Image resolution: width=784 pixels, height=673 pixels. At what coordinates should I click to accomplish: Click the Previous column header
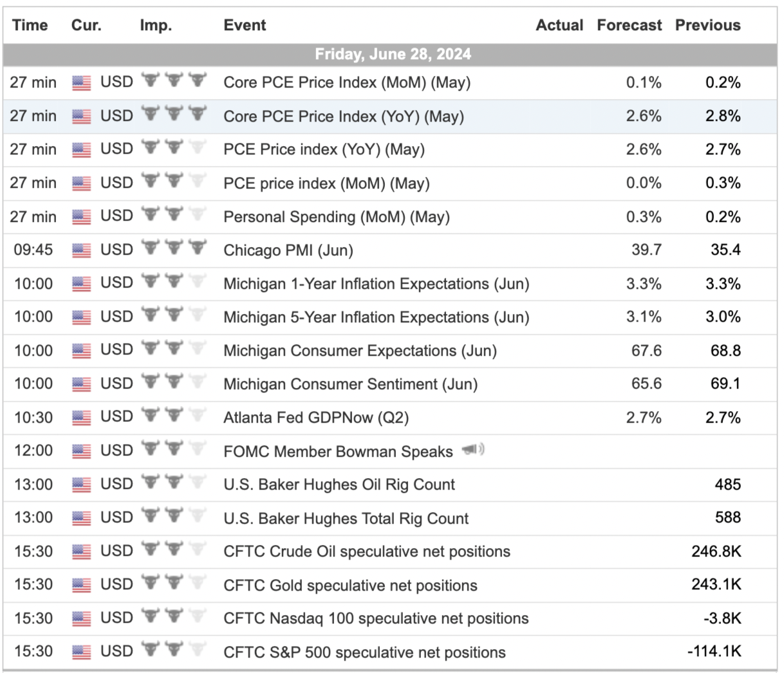(707, 25)
